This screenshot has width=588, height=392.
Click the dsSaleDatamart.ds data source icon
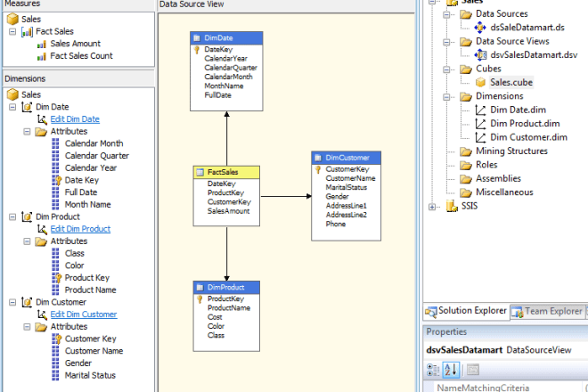(480, 28)
